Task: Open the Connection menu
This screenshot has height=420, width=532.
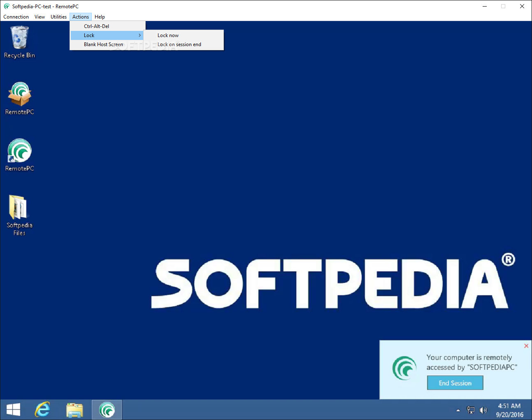Action: pyautogui.click(x=16, y=17)
